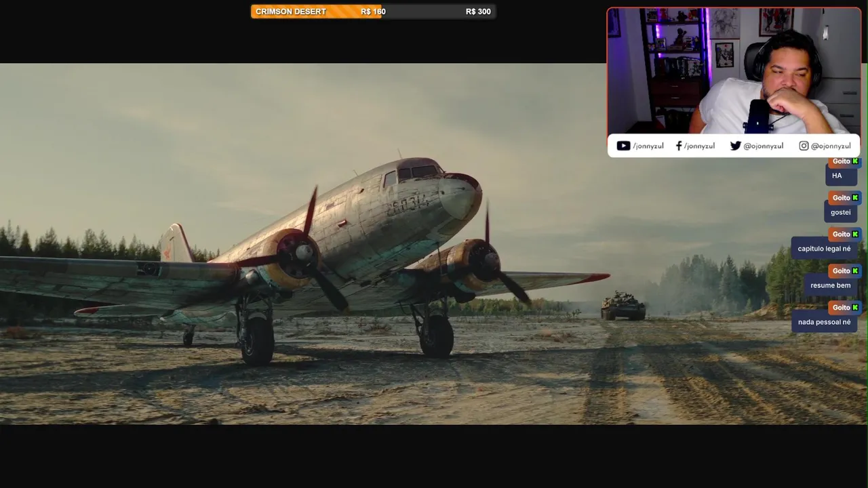Screen dimensions: 868x488
Task: Click the Instagram icon in the social bar
Action: pos(804,146)
